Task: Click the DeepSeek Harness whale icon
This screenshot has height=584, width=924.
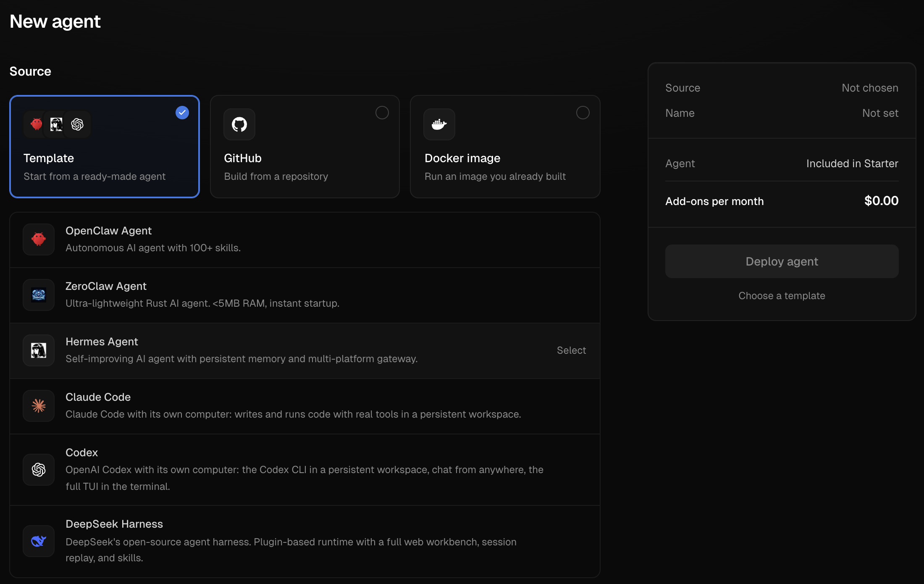Action: 39,541
